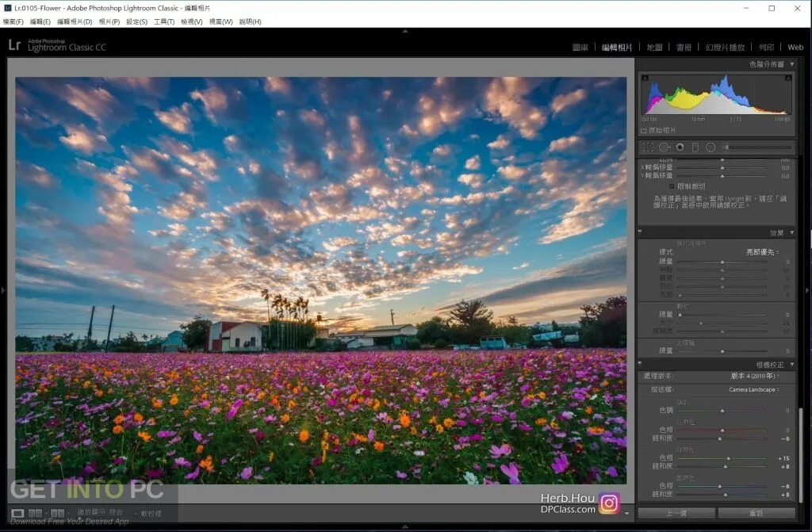The image size is (812, 532).
Task: Enable the 軟校樣 soft proofing checkbox
Action: pos(136,513)
